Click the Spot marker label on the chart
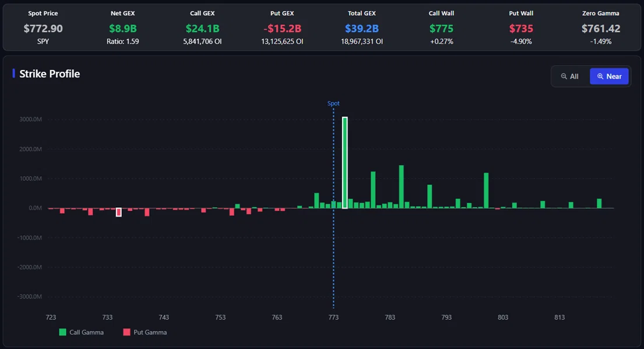644x349 pixels. point(333,103)
